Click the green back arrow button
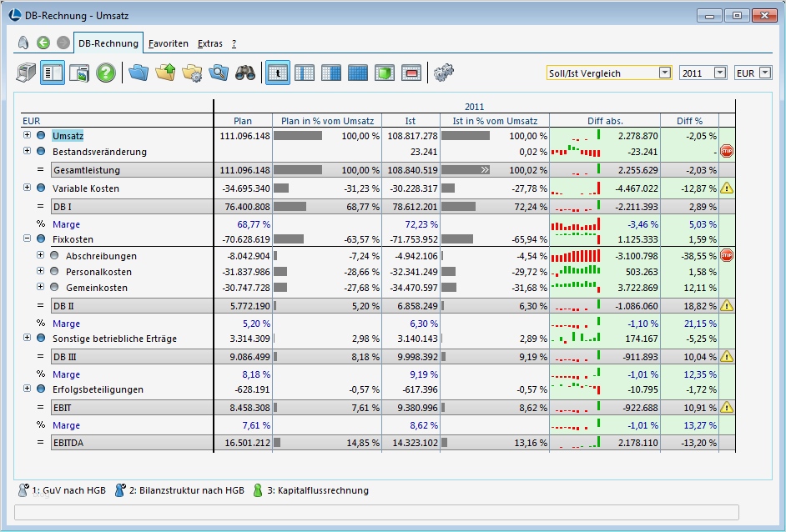Screen dimensions: 786x532 [x=43, y=43]
